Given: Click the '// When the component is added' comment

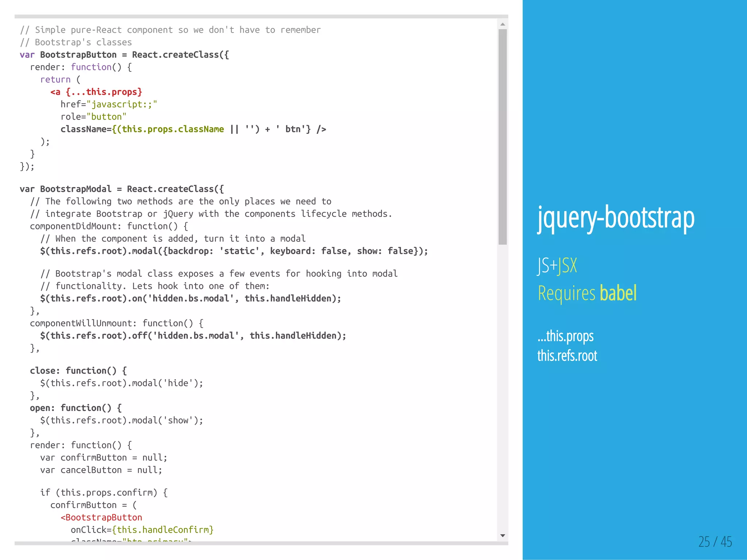Looking at the screenshot, I should [x=173, y=238].
